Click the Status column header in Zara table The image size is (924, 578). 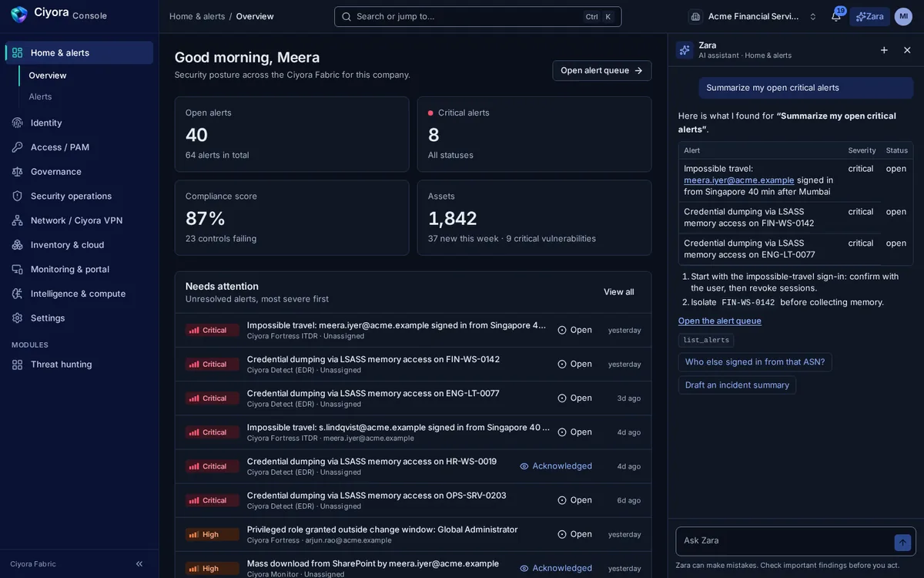click(x=897, y=150)
